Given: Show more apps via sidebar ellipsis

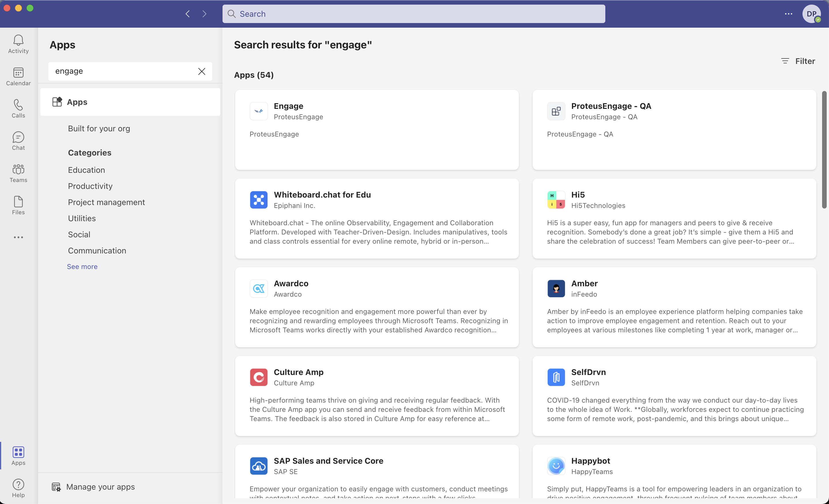Looking at the screenshot, I should tap(18, 237).
